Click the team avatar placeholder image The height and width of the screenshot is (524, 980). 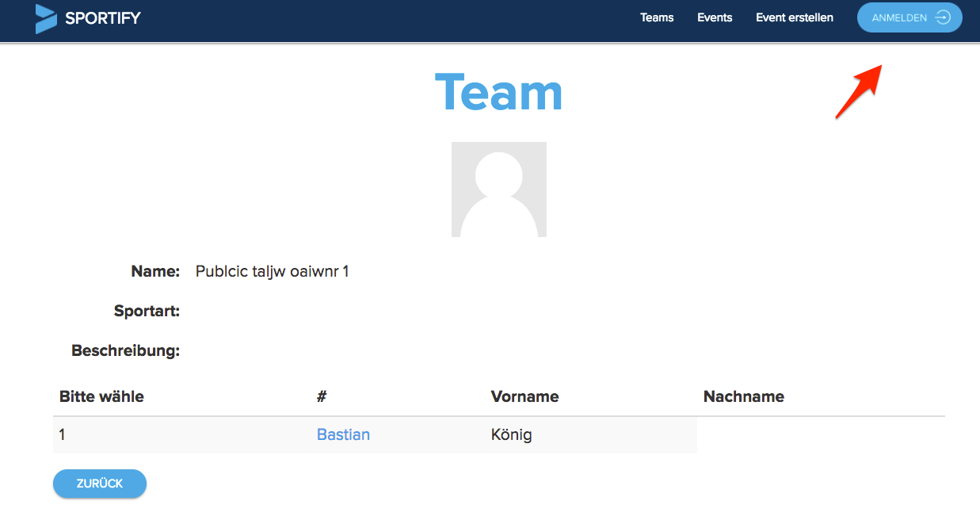pos(498,189)
